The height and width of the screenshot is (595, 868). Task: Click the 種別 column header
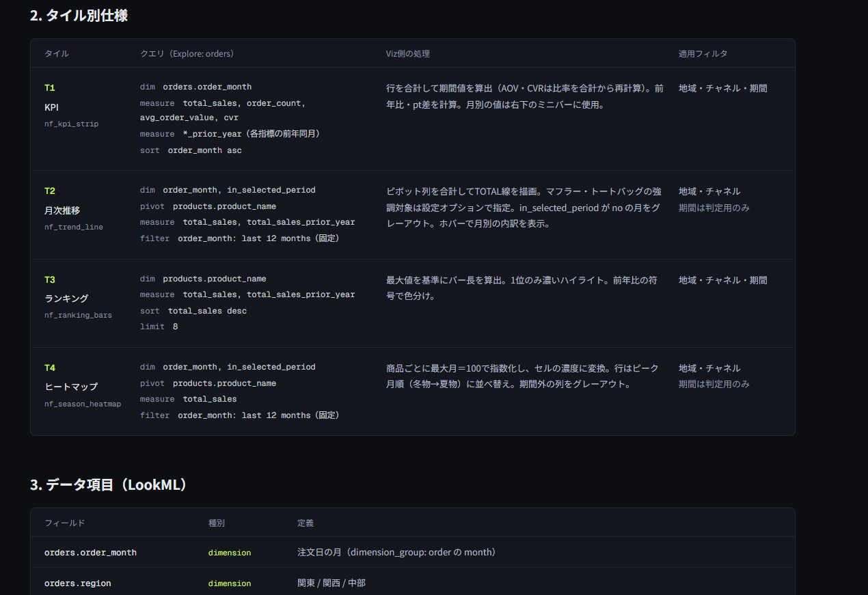217,523
